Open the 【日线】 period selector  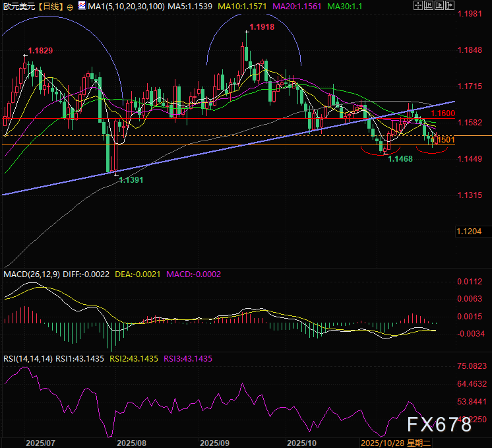[50, 5]
